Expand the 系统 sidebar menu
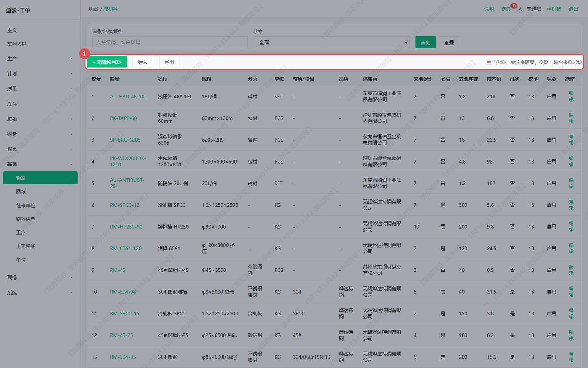Image resolution: width=588 pixels, height=368 pixels. (x=40, y=293)
